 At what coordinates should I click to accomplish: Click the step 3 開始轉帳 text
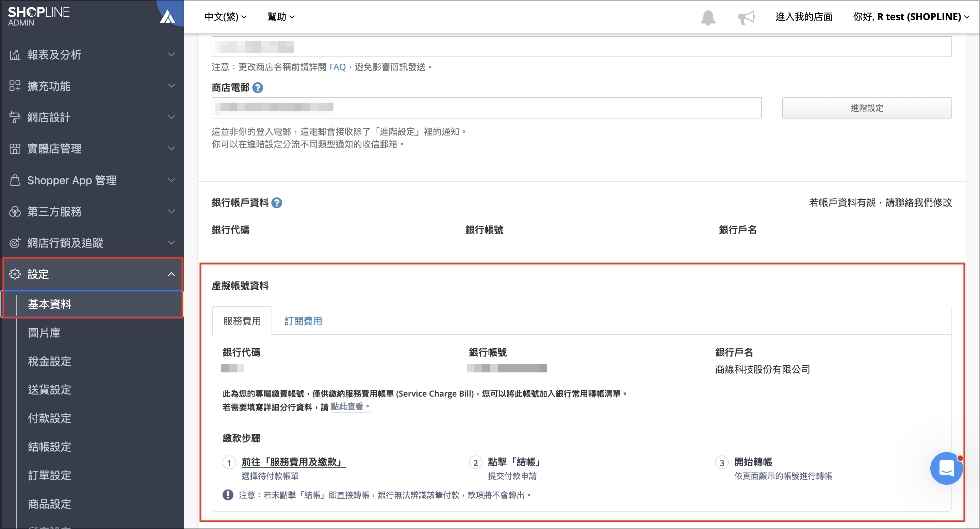pyautogui.click(x=753, y=462)
